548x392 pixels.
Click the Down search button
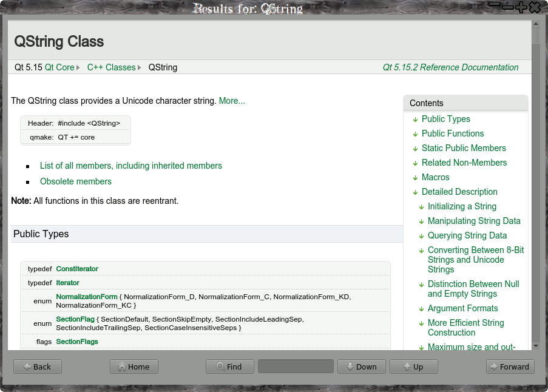[361, 367]
